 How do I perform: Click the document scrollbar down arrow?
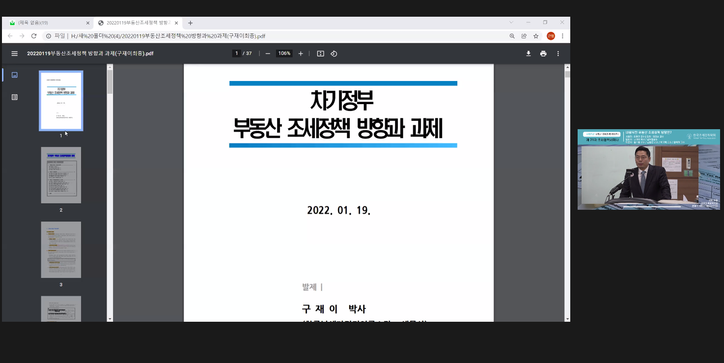coord(567,319)
